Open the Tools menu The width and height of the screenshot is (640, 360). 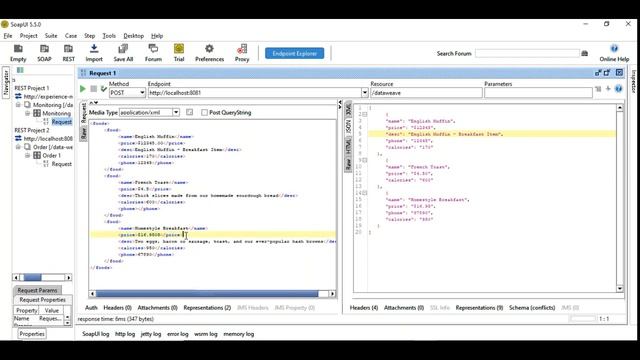[x=109, y=36]
